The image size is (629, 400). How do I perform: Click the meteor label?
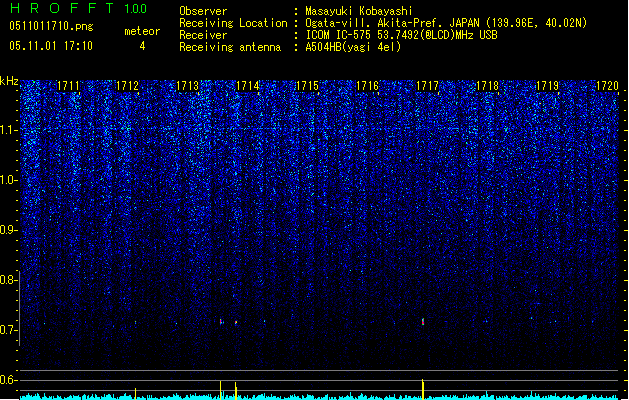coord(142,31)
